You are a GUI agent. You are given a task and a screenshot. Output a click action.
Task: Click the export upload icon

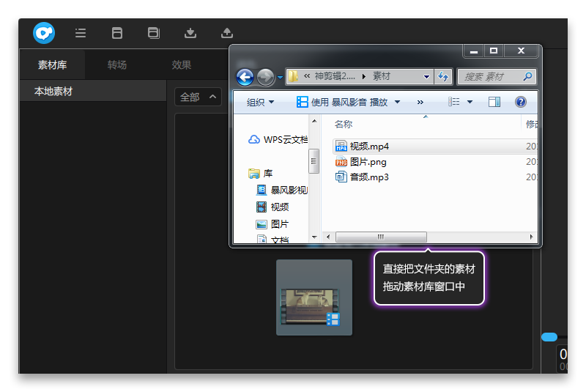(x=227, y=33)
